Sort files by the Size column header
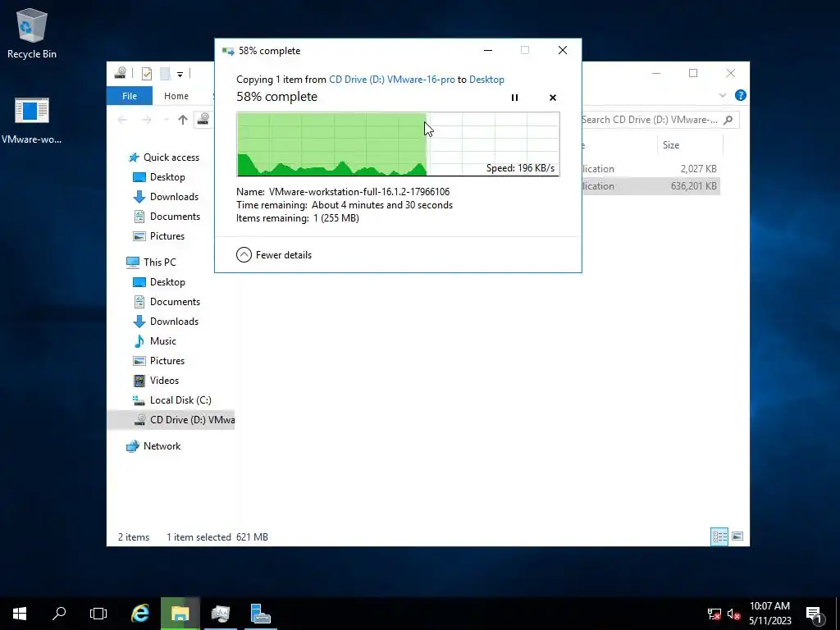 [690, 145]
